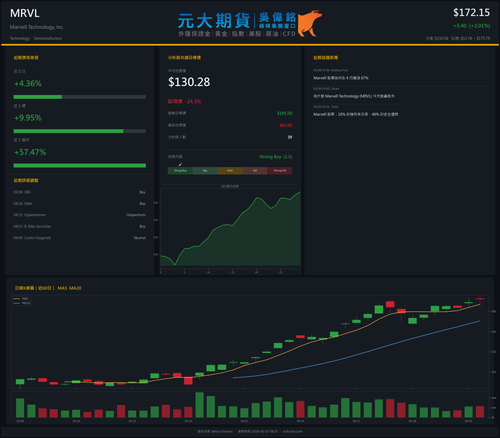Click the +4.36% three-day return value

(x=28, y=83)
